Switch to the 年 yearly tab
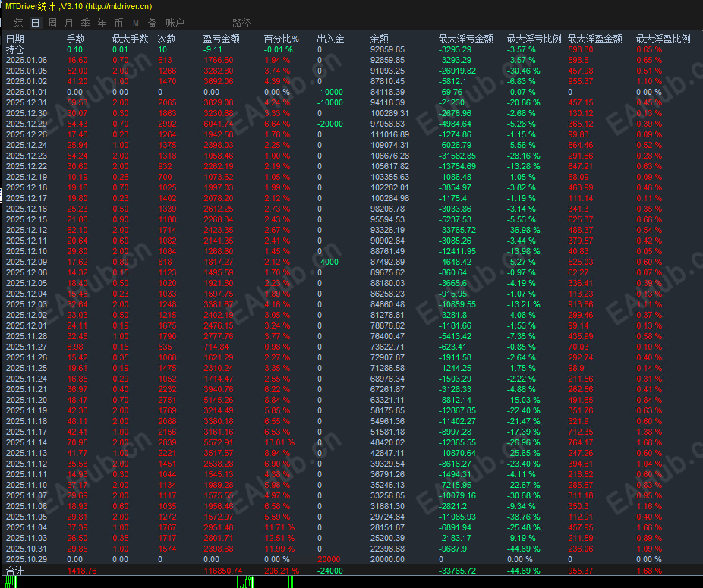703x588 pixels. tap(102, 23)
